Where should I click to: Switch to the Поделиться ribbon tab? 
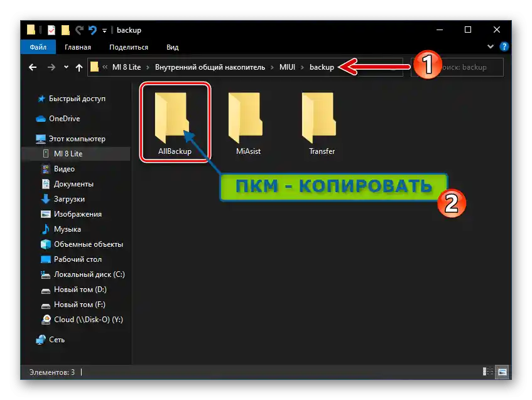(129, 47)
